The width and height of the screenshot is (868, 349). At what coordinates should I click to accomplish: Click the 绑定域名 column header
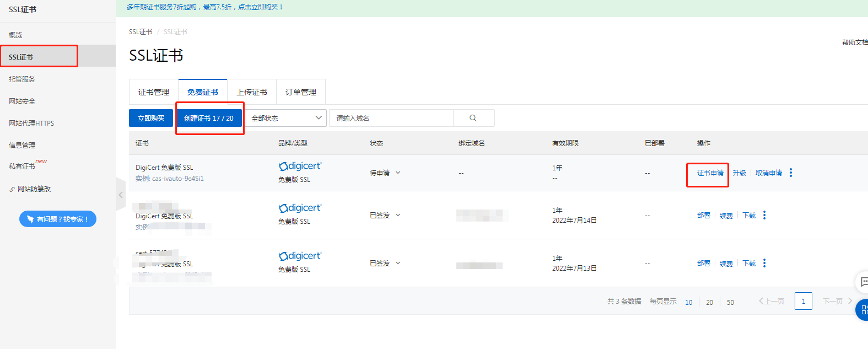[x=472, y=143]
